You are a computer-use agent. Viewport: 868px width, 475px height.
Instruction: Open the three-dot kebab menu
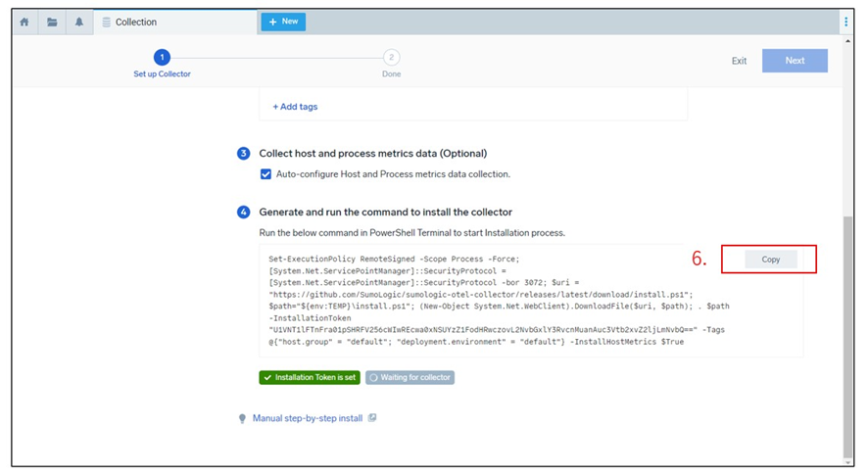[845, 22]
